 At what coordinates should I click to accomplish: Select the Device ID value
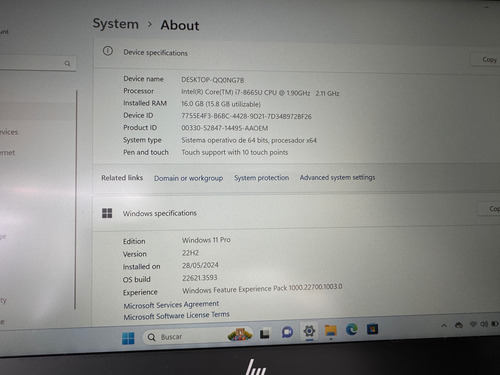[x=246, y=116]
